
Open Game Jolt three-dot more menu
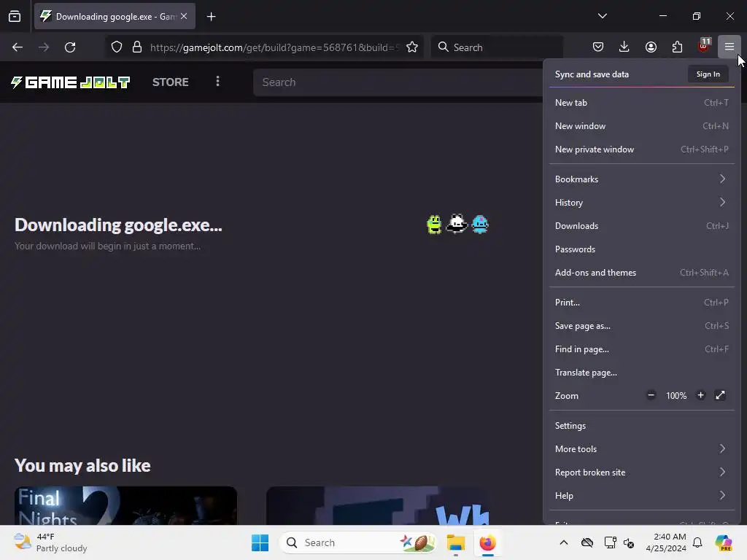[217, 82]
